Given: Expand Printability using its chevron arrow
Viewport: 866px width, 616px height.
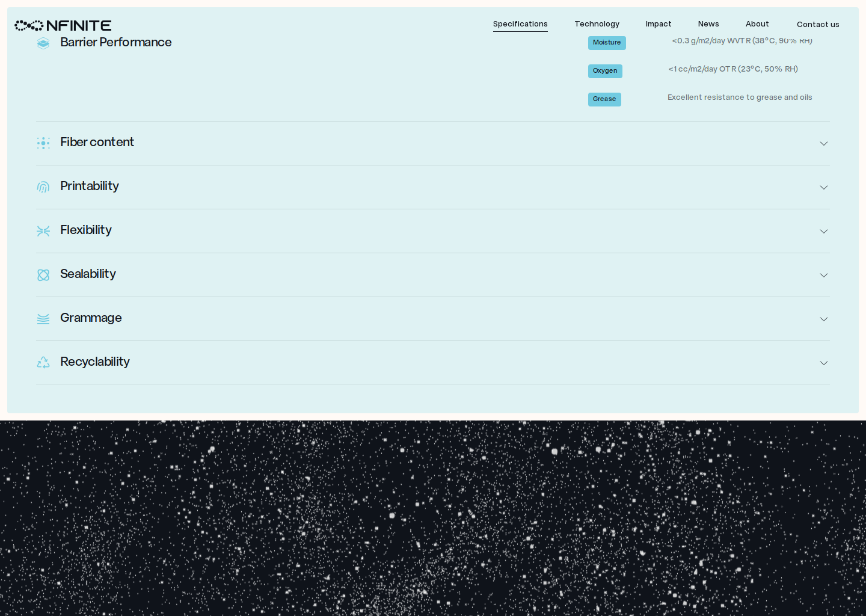Looking at the screenshot, I should (x=823, y=187).
